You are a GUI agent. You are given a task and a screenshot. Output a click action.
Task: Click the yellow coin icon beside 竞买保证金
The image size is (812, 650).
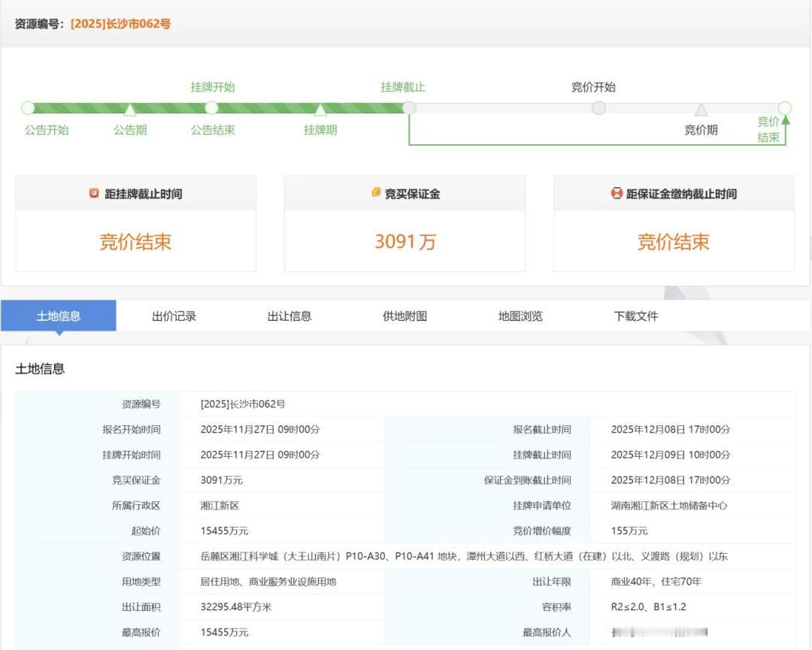[x=374, y=193]
